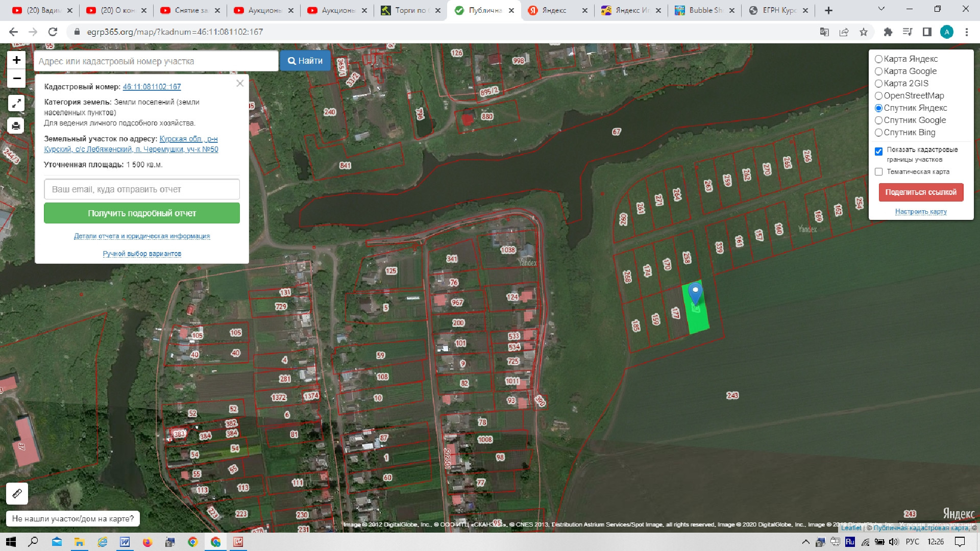Expand the tab search dropdown arrow

[x=881, y=9]
